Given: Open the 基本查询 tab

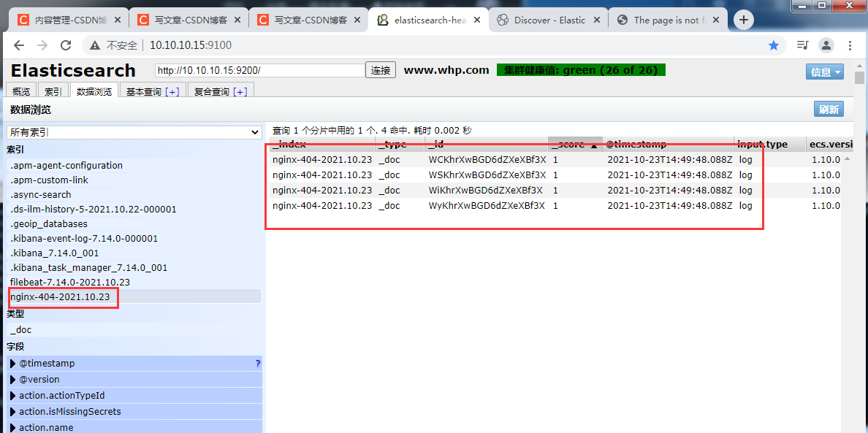Looking at the screenshot, I should pyautogui.click(x=144, y=92).
